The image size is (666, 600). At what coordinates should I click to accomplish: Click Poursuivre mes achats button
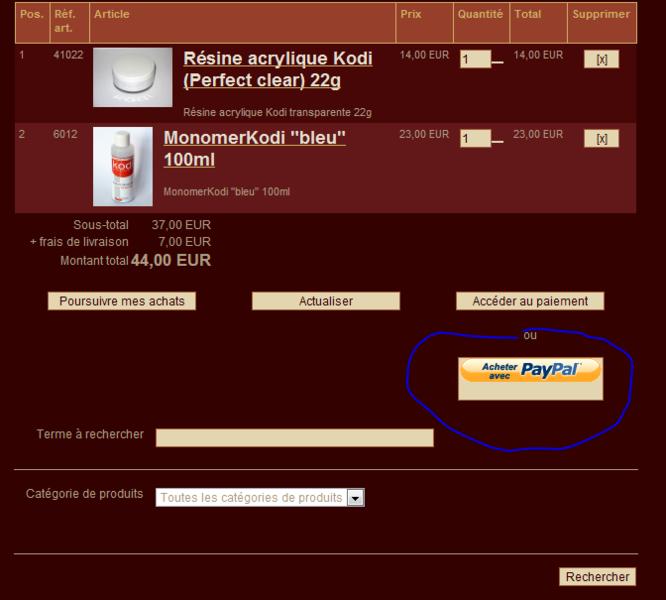point(122,301)
